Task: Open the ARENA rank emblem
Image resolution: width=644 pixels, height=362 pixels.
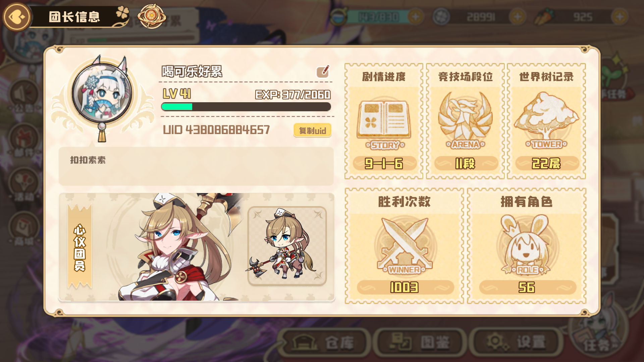Action: pos(465,120)
